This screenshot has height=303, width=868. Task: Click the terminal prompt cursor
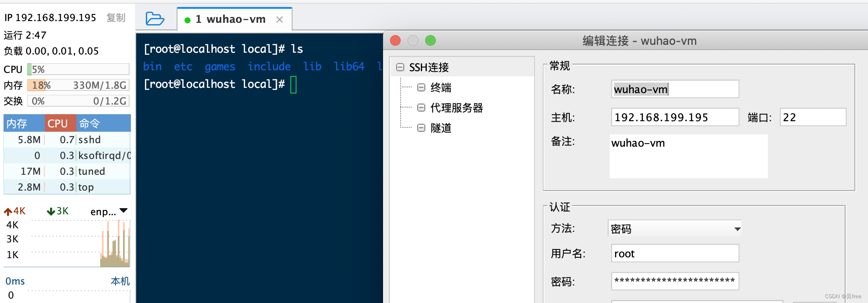tap(293, 85)
